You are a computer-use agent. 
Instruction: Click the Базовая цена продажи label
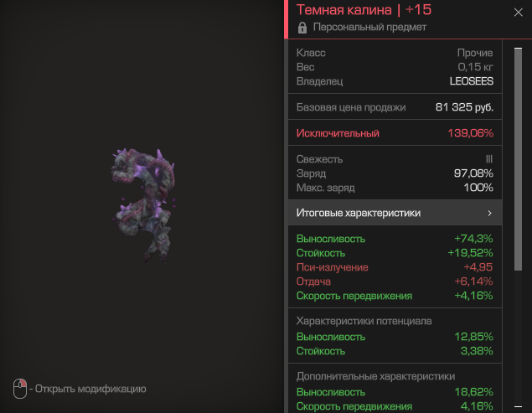pos(351,107)
